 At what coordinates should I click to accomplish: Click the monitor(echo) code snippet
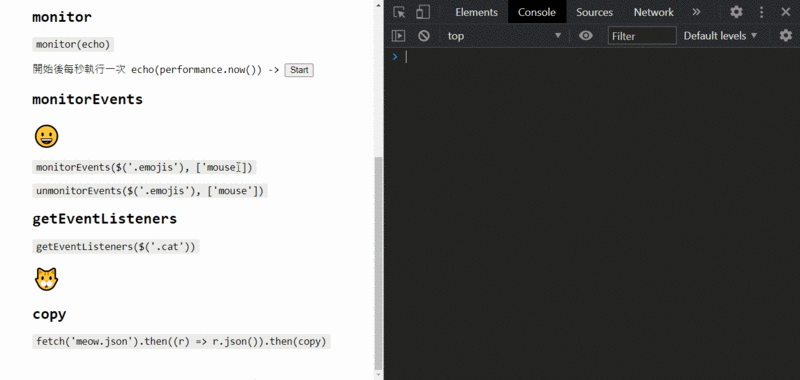click(73, 44)
